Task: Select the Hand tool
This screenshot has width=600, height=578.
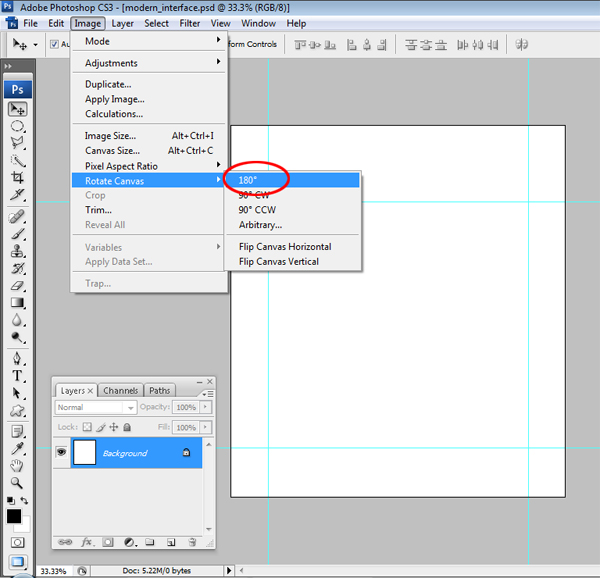Action: tap(17, 466)
